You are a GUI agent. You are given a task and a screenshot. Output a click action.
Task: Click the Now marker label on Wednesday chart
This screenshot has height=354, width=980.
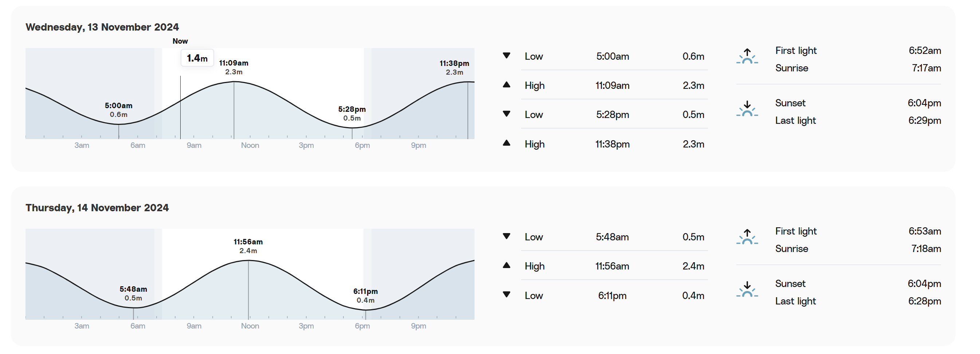pyautogui.click(x=180, y=41)
